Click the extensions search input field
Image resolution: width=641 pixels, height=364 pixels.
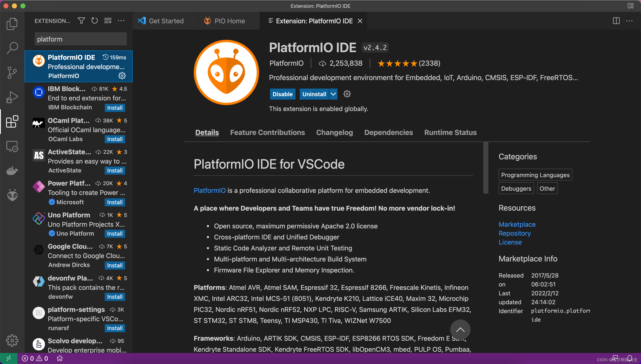81,39
